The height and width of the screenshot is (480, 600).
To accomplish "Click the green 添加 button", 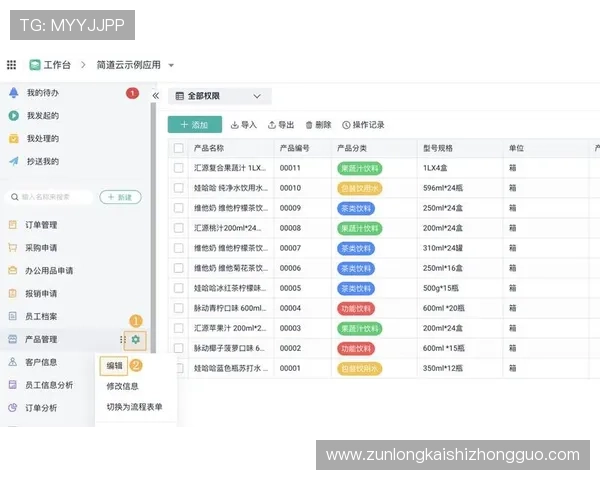I will click(x=195, y=125).
